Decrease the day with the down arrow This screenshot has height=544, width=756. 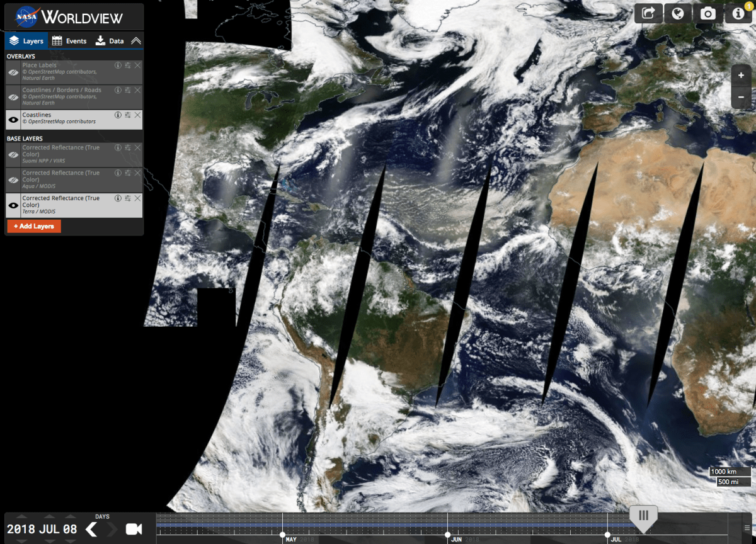pyautogui.click(x=69, y=540)
